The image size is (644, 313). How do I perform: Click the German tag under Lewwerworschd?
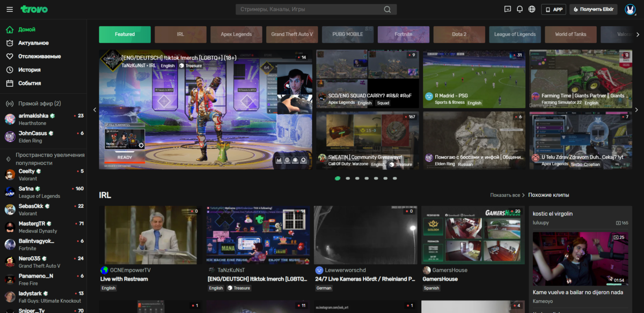(324, 288)
